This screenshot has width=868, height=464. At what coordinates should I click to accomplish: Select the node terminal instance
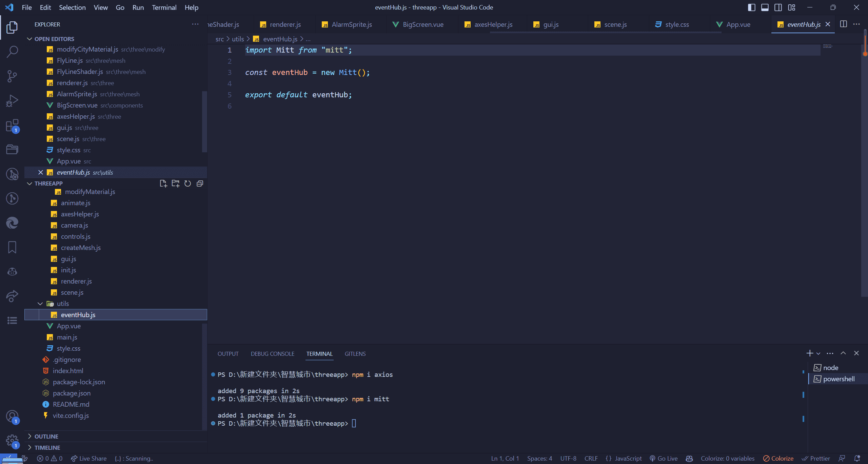coord(837,368)
